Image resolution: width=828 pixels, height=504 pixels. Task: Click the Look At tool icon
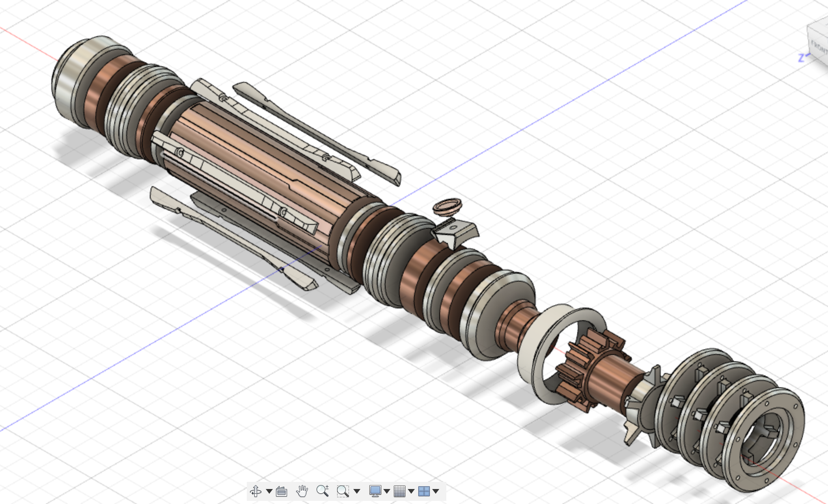tap(282, 491)
